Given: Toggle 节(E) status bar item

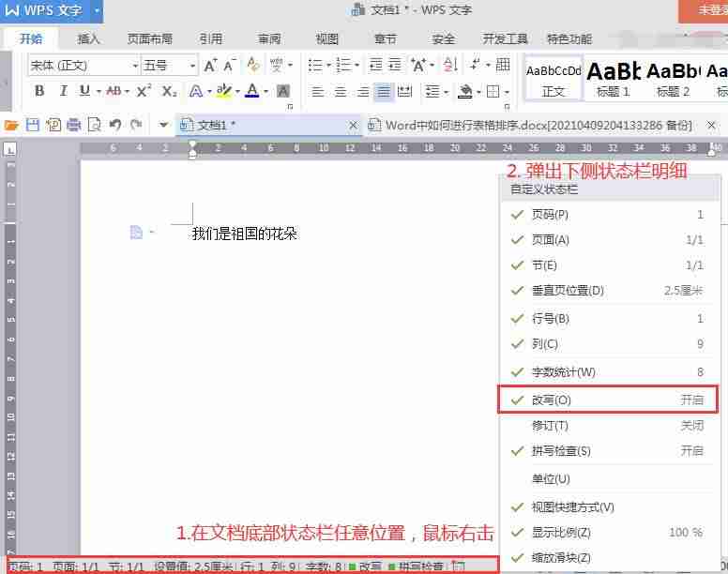Looking at the screenshot, I should click(608, 265).
